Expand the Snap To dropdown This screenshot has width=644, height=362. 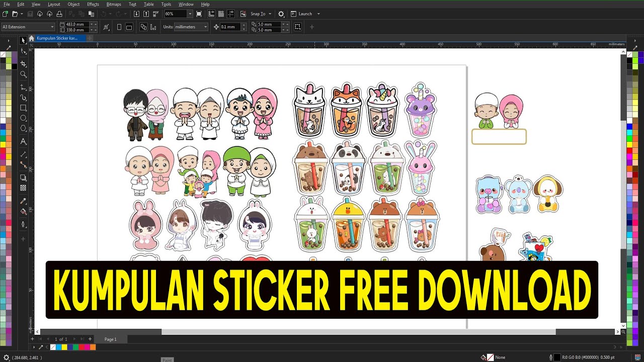pos(270,14)
